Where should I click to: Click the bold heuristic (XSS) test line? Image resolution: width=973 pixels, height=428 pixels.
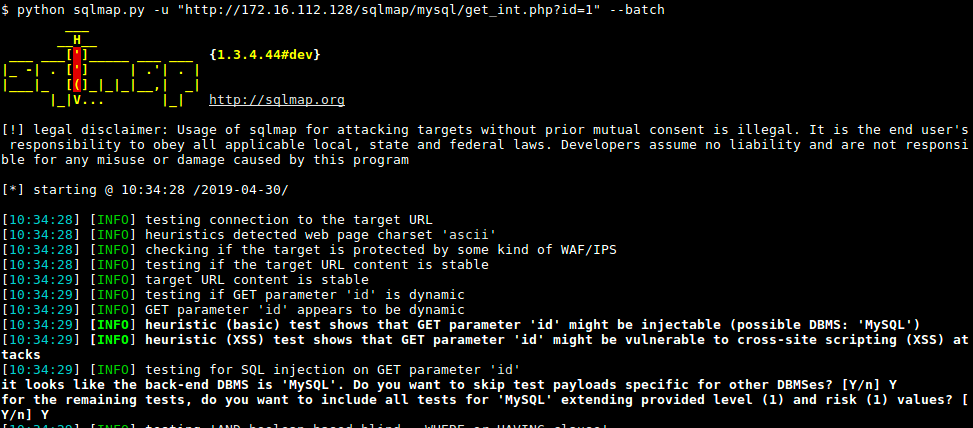click(x=555, y=339)
